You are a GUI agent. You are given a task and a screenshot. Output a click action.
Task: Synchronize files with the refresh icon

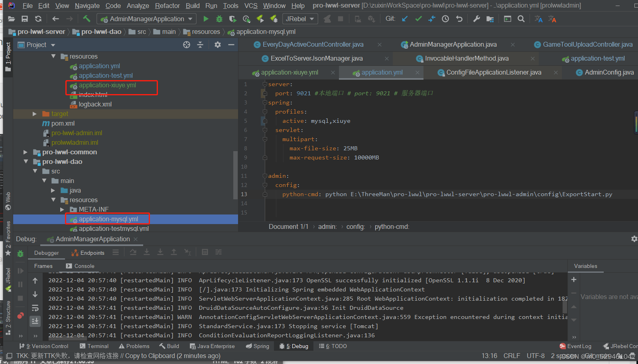[x=38, y=19]
